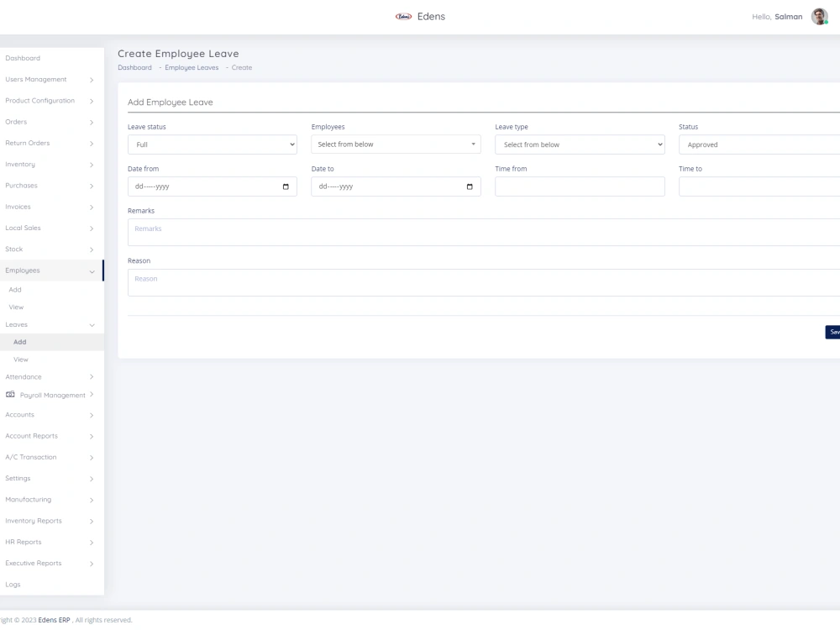The height and width of the screenshot is (630, 840).
Task: Collapse the Leaves submenu chevron
Action: (92, 325)
